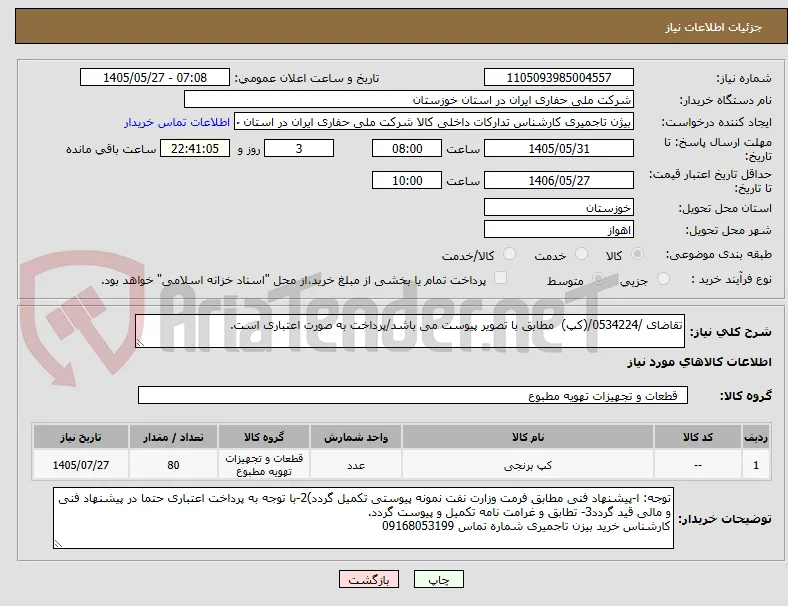Click the نام کالا column header

[x=528, y=437]
